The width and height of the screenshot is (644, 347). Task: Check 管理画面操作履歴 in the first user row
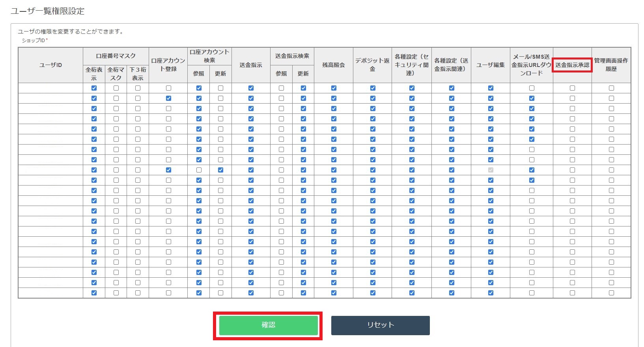tap(611, 88)
